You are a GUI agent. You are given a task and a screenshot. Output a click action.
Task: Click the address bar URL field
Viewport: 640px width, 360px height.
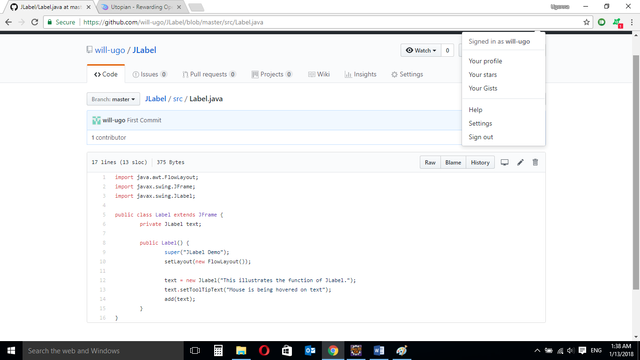point(318,22)
